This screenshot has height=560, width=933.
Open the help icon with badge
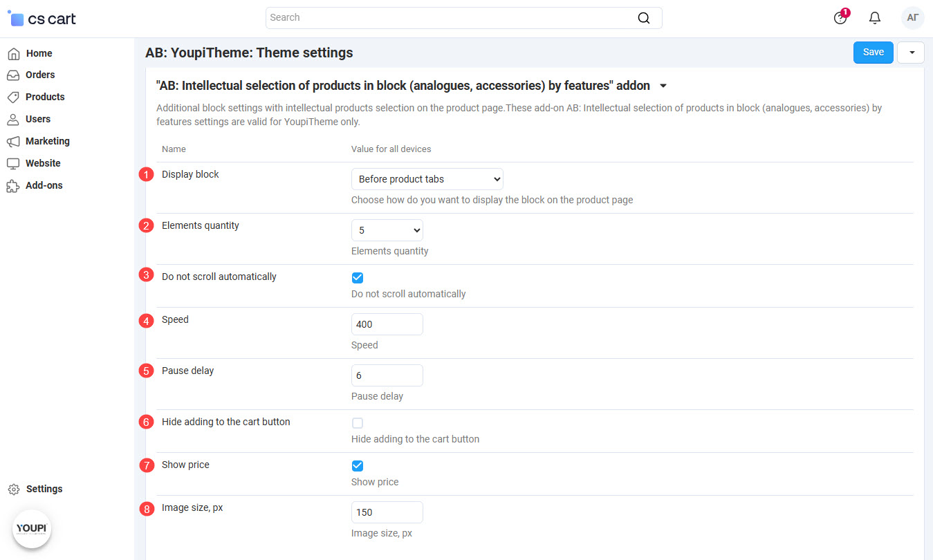(840, 18)
